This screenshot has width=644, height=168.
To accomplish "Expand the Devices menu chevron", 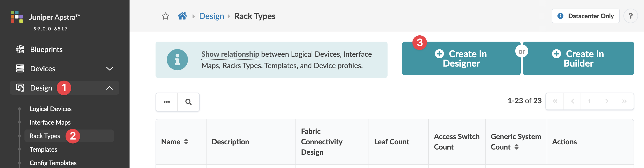I will 110,69.
